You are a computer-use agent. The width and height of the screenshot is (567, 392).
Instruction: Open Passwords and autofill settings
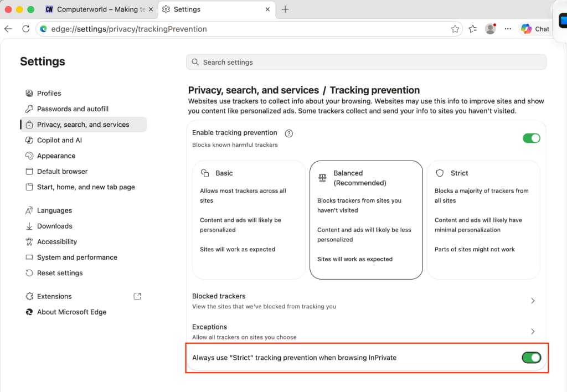pyautogui.click(x=83, y=109)
